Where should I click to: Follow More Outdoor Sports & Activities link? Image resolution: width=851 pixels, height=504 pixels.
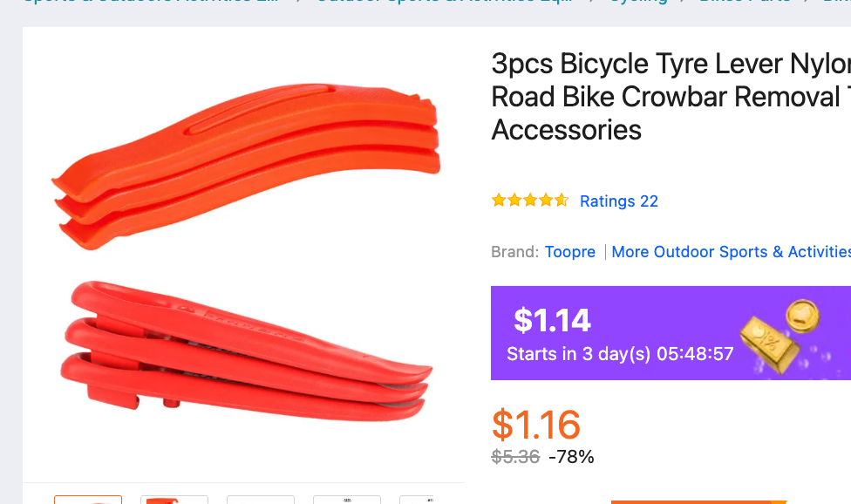point(731,252)
